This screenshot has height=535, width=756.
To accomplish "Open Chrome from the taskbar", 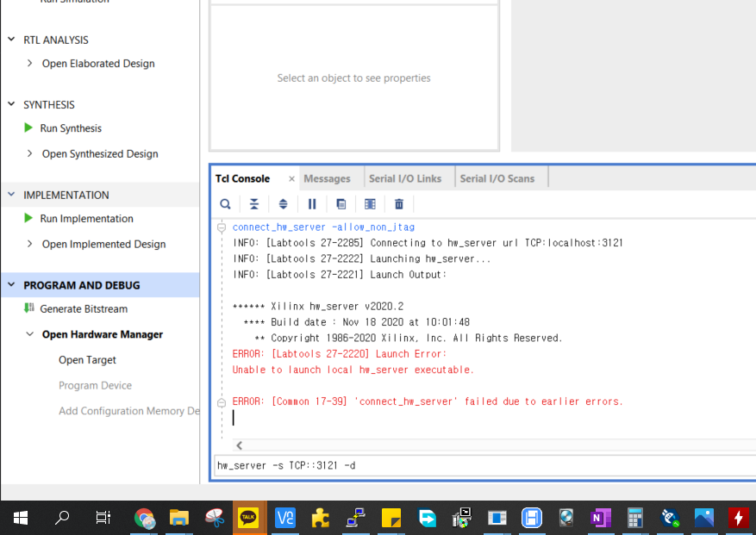I will 145,518.
